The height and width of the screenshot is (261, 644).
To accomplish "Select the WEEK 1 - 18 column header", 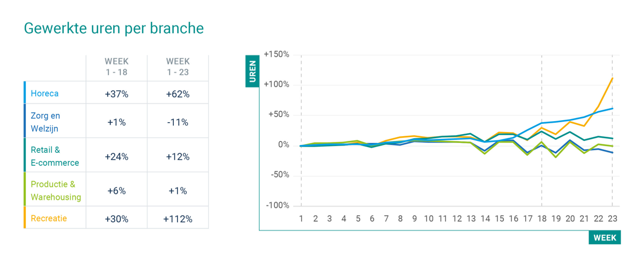I will (x=116, y=67).
